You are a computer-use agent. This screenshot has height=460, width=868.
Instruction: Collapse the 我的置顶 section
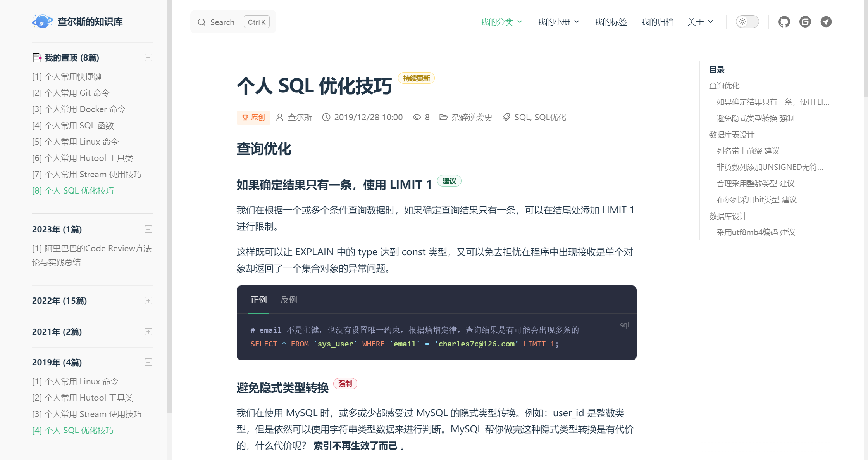click(148, 58)
